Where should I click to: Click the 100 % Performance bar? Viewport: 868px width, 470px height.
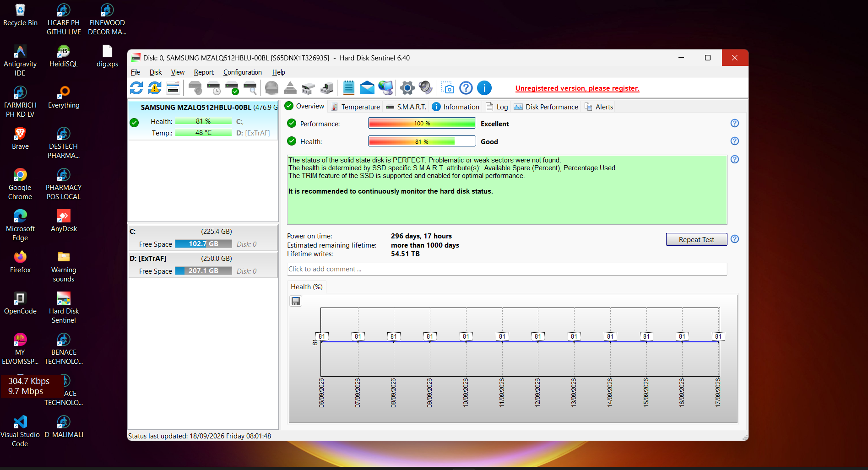(x=422, y=124)
